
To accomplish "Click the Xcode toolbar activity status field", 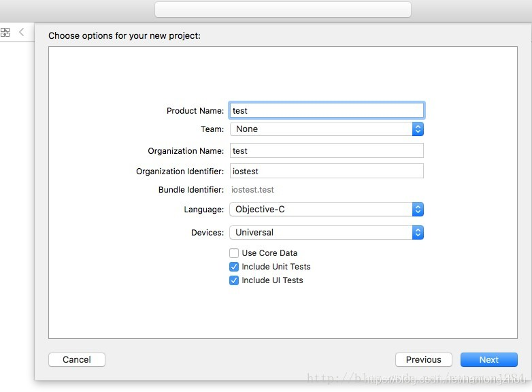I will pos(283,9).
